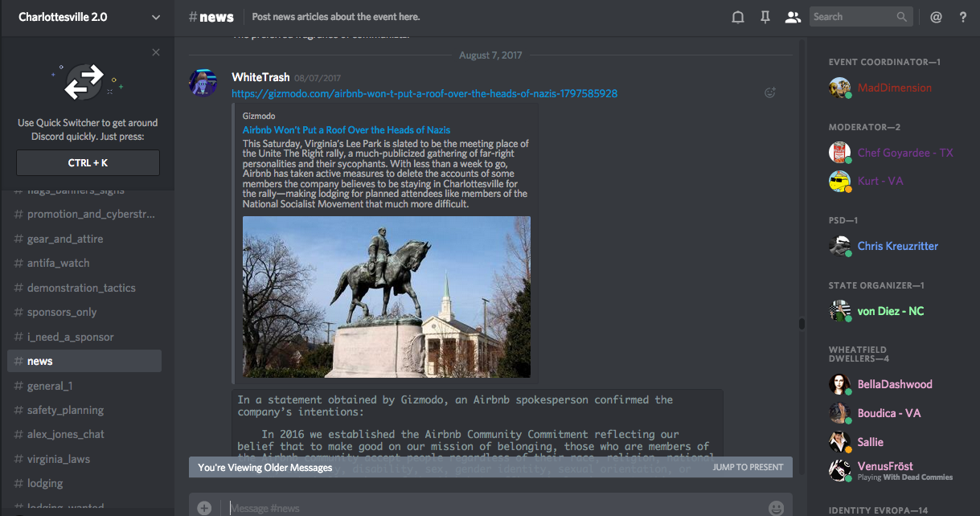Show pinned messages
The width and height of the screenshot is (980, 516).
(765, 17)
